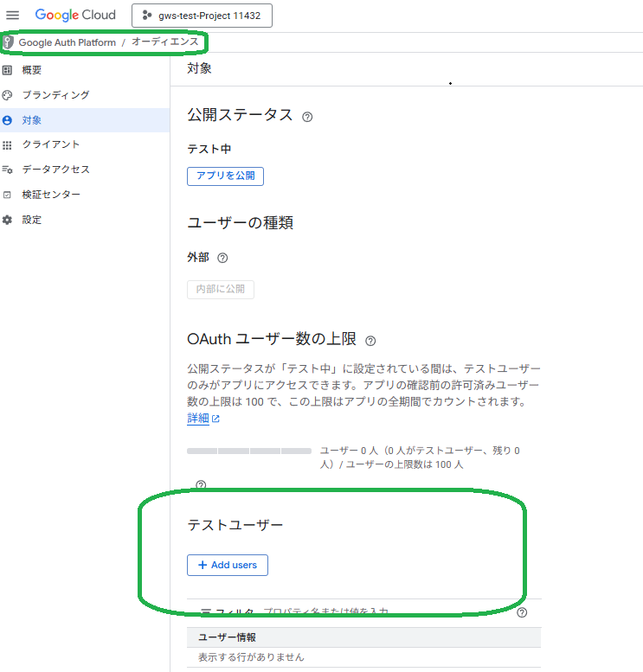Select 概要 in the sidebar

pos(32,70)
